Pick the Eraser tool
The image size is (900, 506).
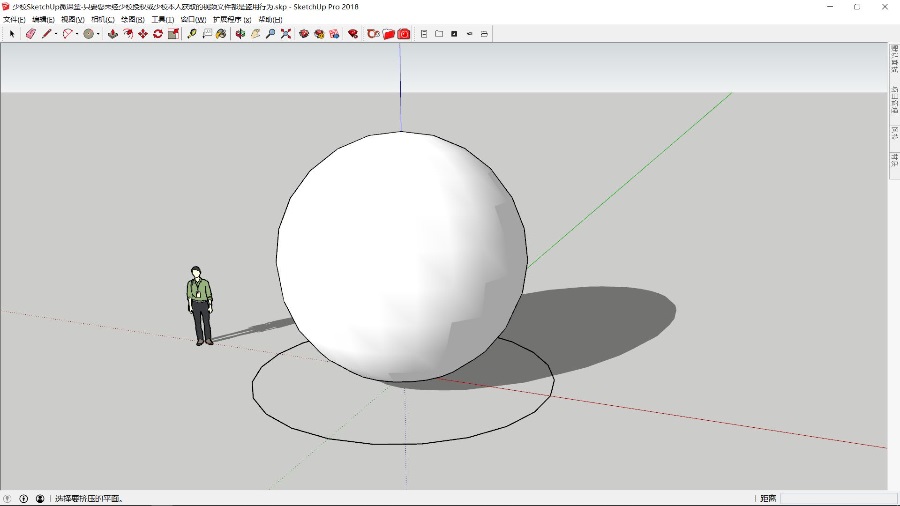tap(30, 34)
